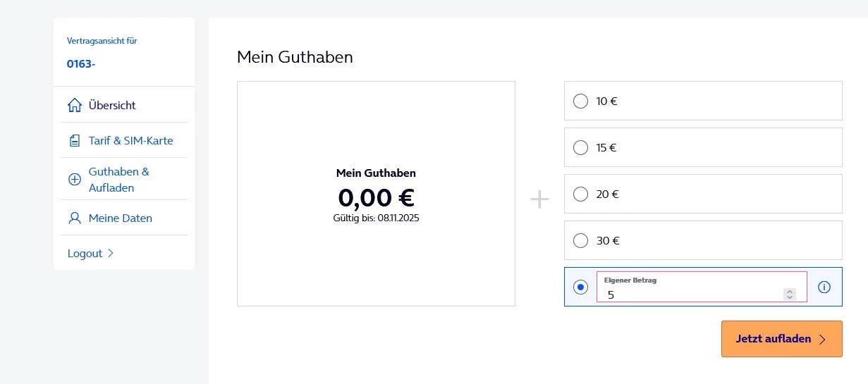This screenshot has width=868, height=384.
Task: Click the plus circle icon for Guthaben
Action: point(74,180)
